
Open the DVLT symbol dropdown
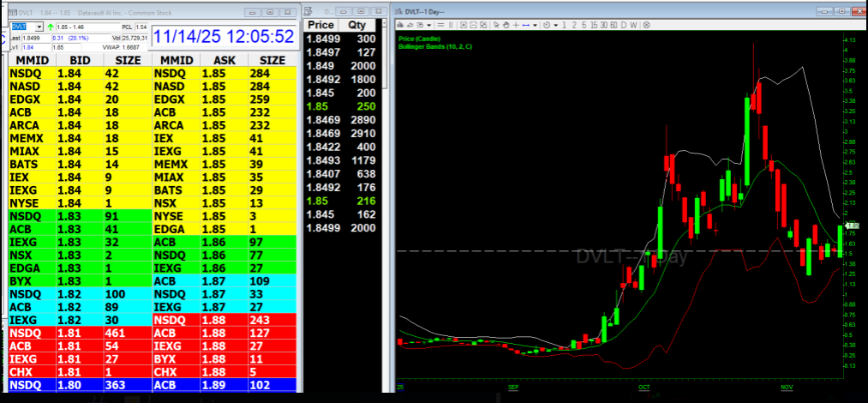point(39,27)
